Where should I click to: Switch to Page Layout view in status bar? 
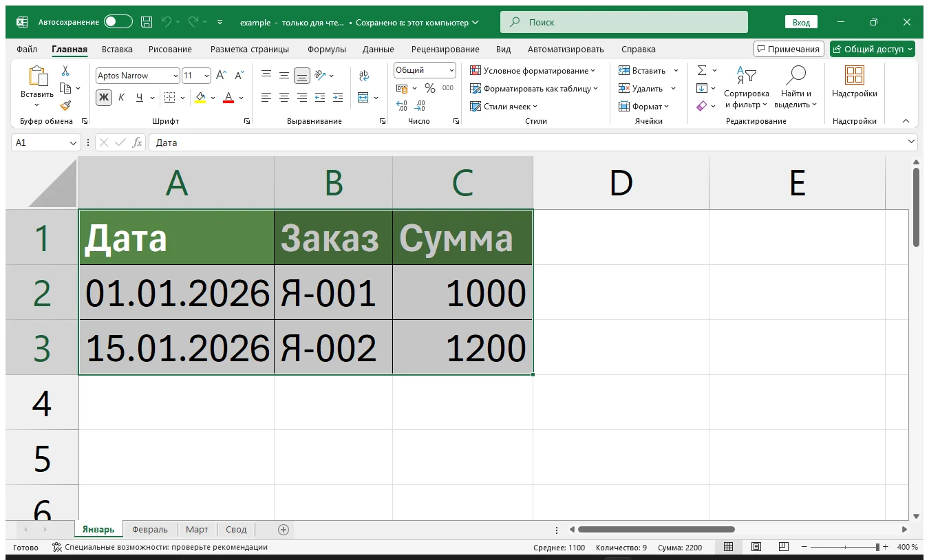756,547
